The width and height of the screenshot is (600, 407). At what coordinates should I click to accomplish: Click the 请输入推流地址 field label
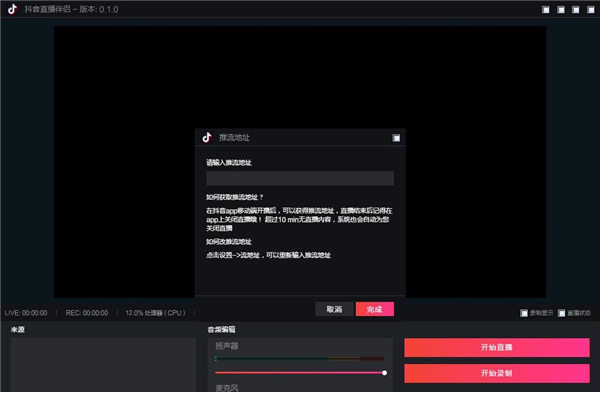pyautogui.click(x=229, y=163)
